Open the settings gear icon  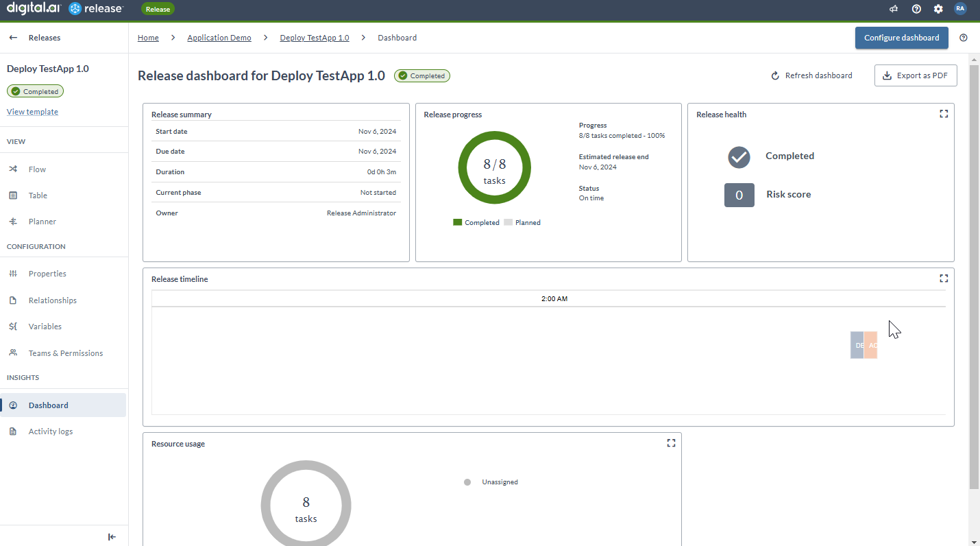tap(938, 9)
